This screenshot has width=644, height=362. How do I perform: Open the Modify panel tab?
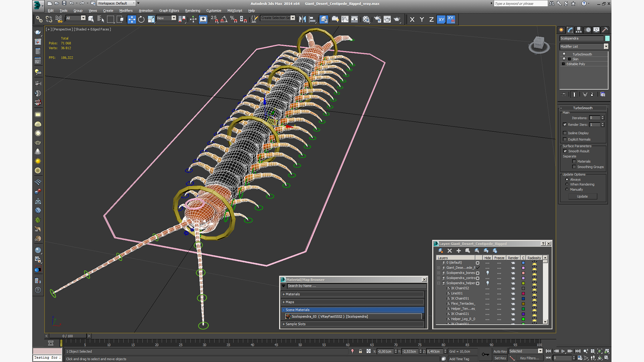point(570,30)
